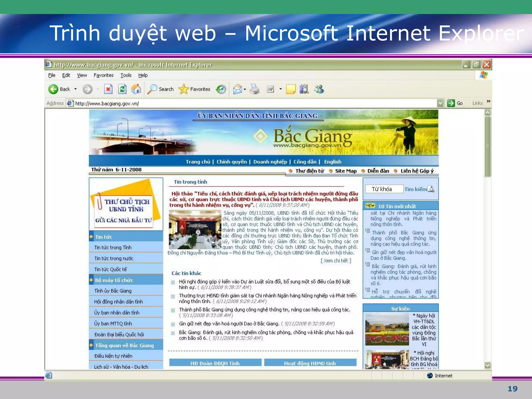Open Liên hệ Góp ý link

click(x=417, y=171)
